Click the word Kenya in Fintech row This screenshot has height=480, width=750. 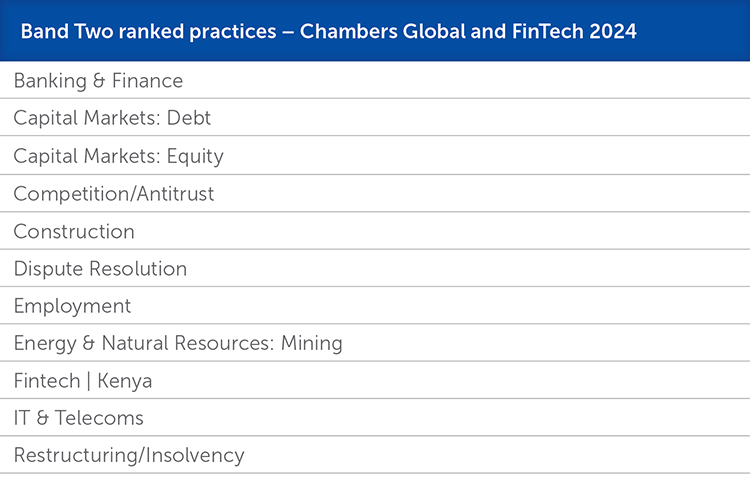point(124,381)
